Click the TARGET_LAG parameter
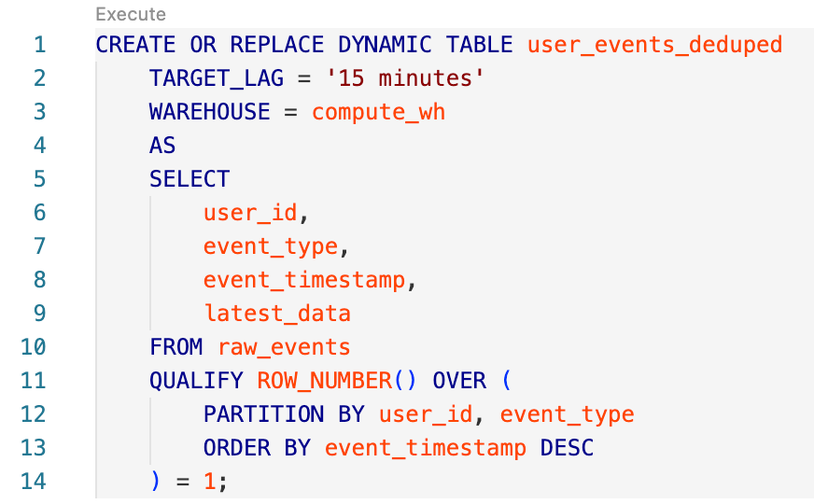This screenshot has width=814, height=504. coord(217,78)
